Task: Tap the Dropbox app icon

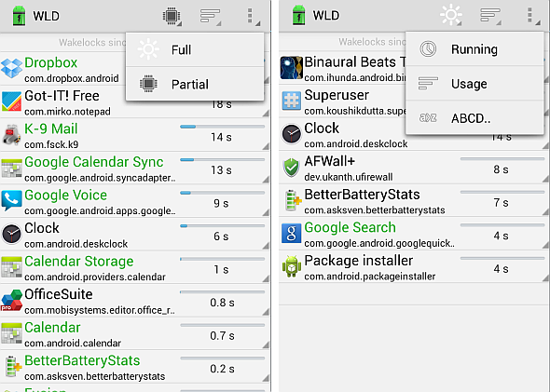Action: (11, 68)
